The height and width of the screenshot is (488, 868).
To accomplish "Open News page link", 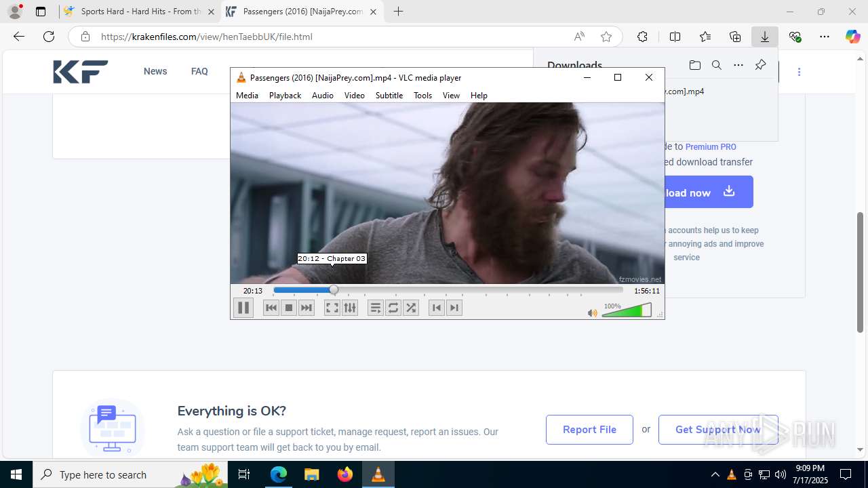I will [x=155, y=71].
